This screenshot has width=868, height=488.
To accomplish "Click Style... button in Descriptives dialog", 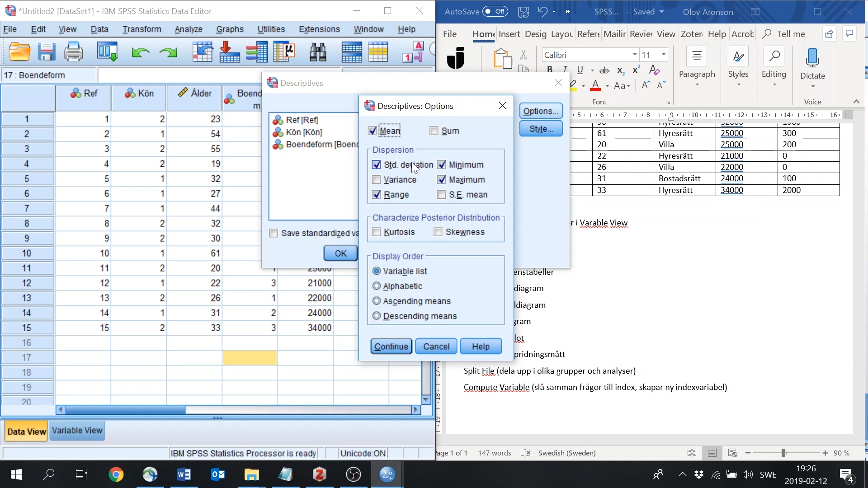I will point(541,129).
